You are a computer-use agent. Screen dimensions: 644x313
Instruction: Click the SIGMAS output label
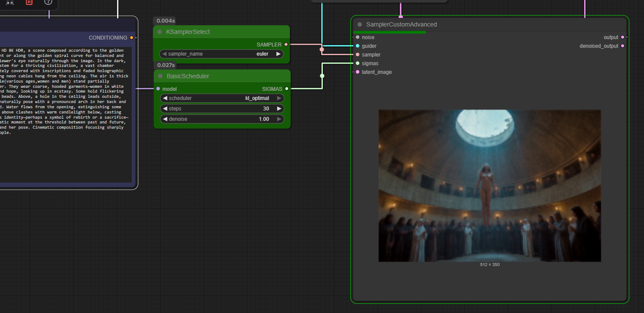272,89
